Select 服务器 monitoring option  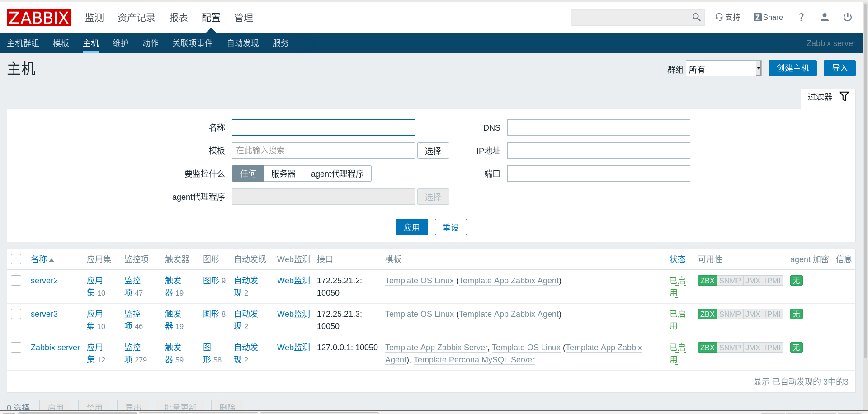[283, 174]
